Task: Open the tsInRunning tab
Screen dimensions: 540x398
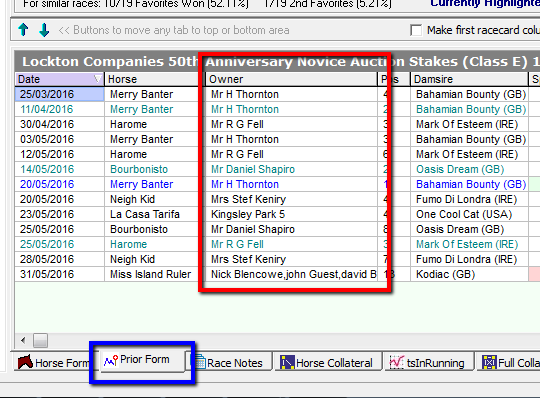Action: click(x=429, y=363)
